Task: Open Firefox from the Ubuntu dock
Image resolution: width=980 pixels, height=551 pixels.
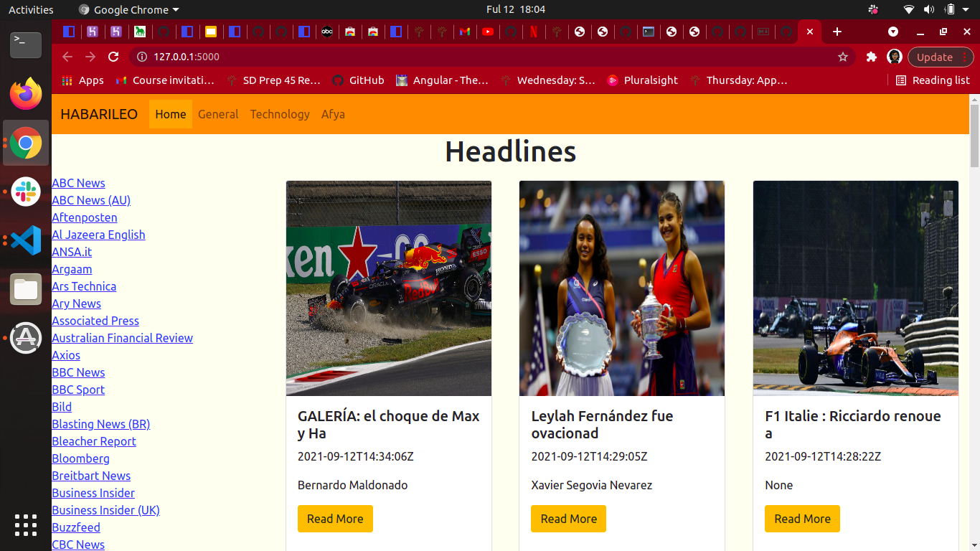Action: point(26,94)
